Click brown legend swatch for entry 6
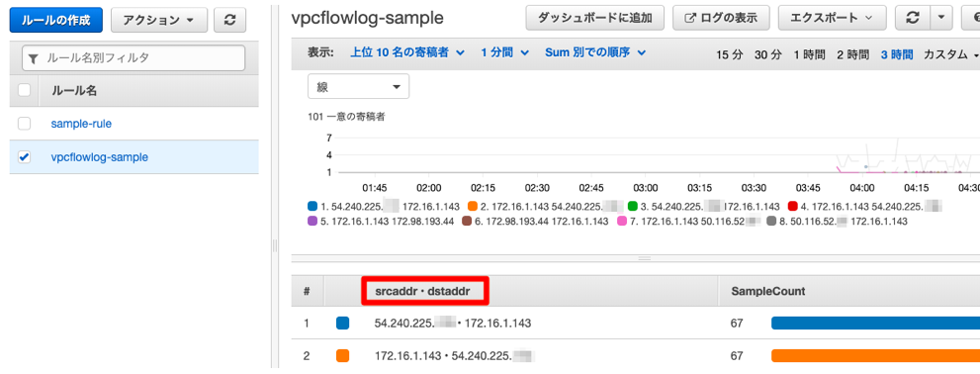The width and height of the screenshot is (980, 374). click(x=467, y=221)
